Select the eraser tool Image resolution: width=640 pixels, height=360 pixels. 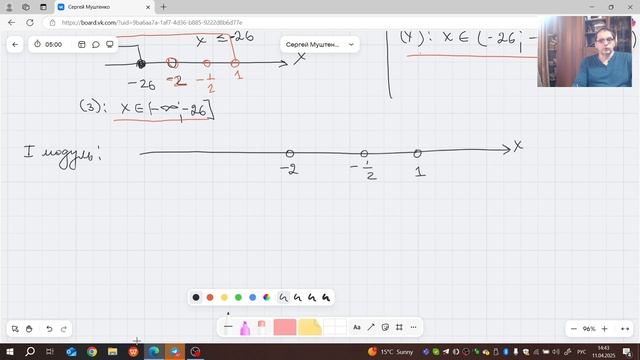pos(262,328)
